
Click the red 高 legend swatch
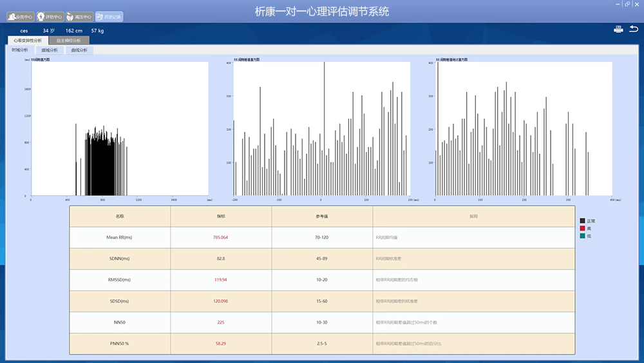583,228
